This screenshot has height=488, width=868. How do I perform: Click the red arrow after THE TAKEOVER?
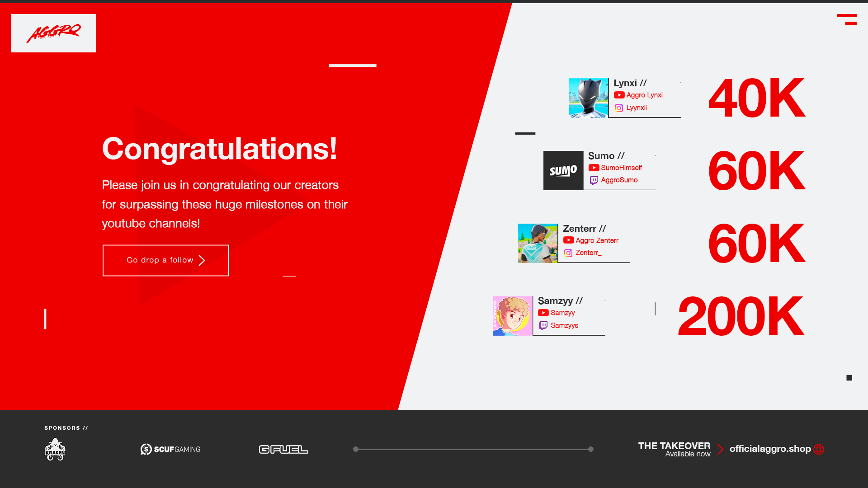pos(720,449)
